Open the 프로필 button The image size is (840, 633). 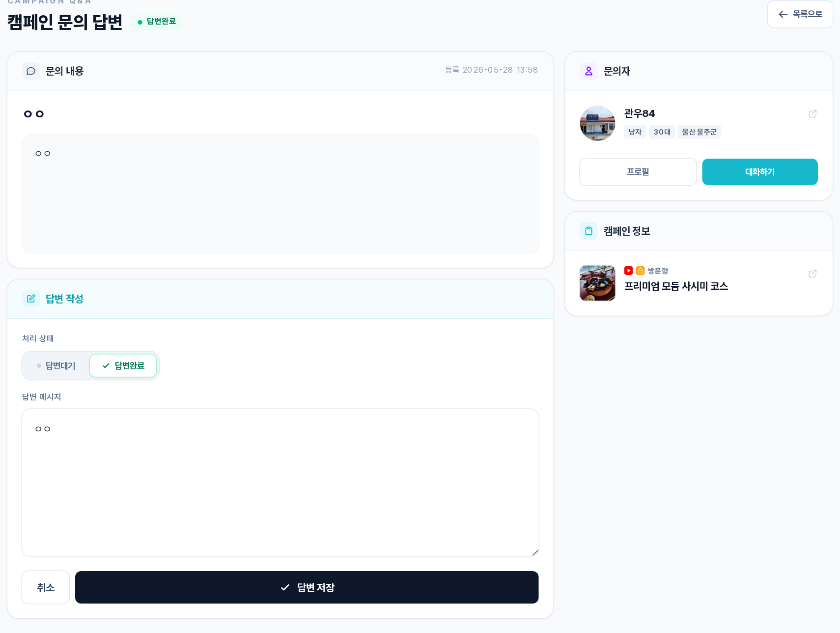point(638,172)
